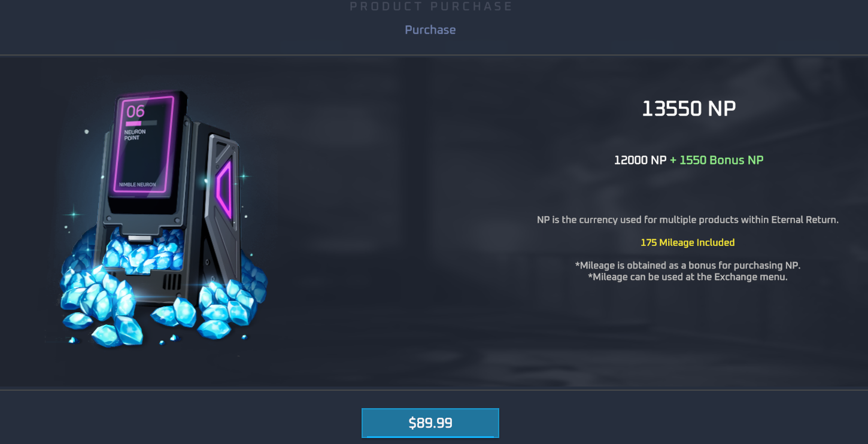
Task: Select the 13550 NP title
Action: pyautogui.click(x=688, y=109)
